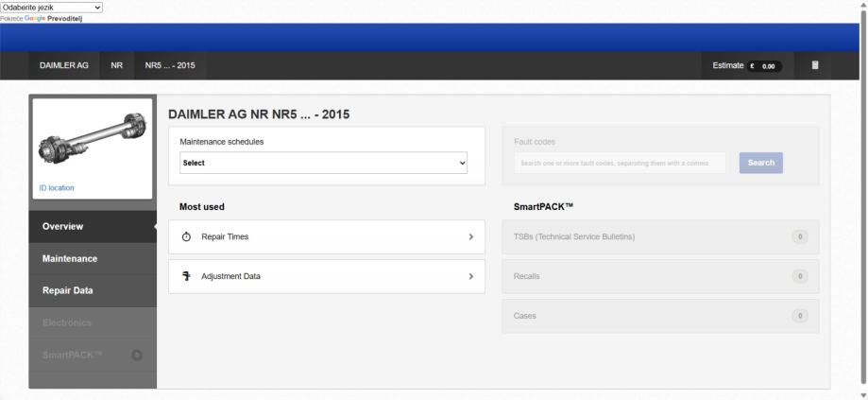868x400 pixels.
Task: Open the Cases row
Action: pyautogui.click(x=660, y=316)
